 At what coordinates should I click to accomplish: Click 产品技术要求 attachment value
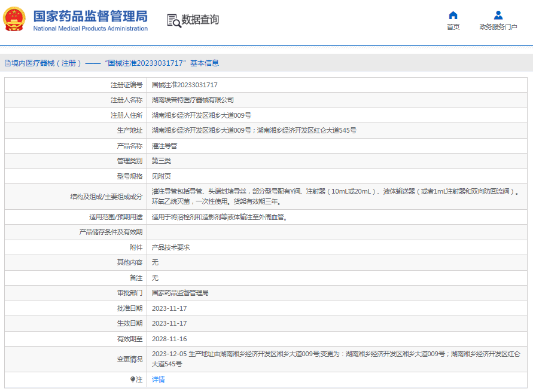[x=170, y=247]
